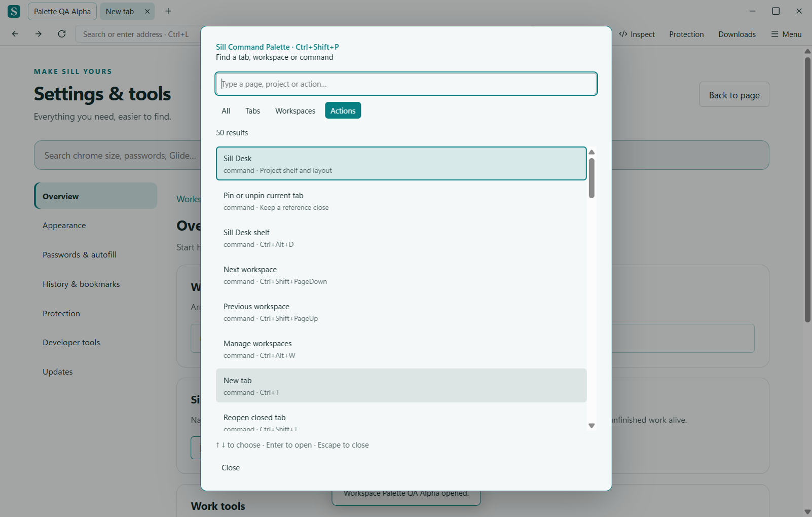The image size is (812, 517).
Task: Choose the Previous workspace command
Action: pyautogui.click(x=401, y=312)
